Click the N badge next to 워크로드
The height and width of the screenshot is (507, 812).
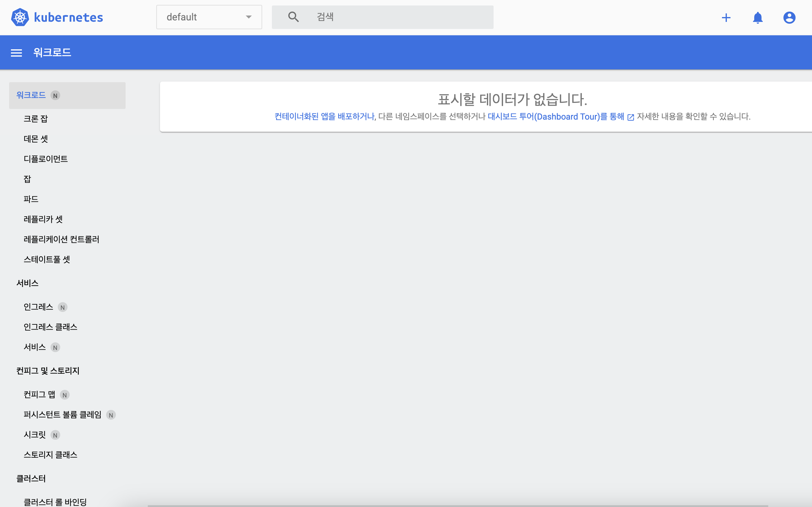pos(55,96)
